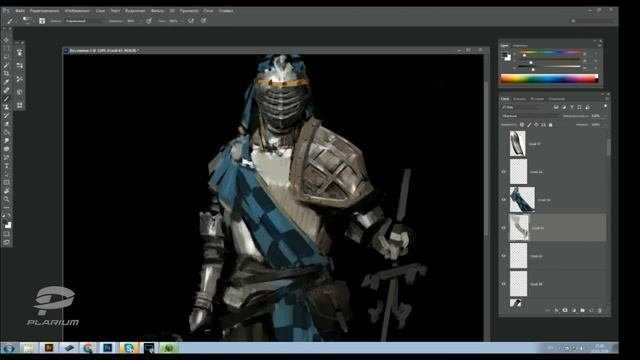This screenshot has height=360, width=640.
Task: Open brush opacity slider arrow
Action: [x=140, y=21]
